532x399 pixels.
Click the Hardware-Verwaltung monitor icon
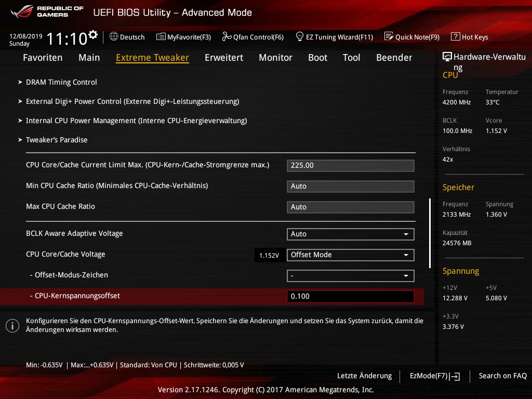pyautogui.click(x=447, y=57)
